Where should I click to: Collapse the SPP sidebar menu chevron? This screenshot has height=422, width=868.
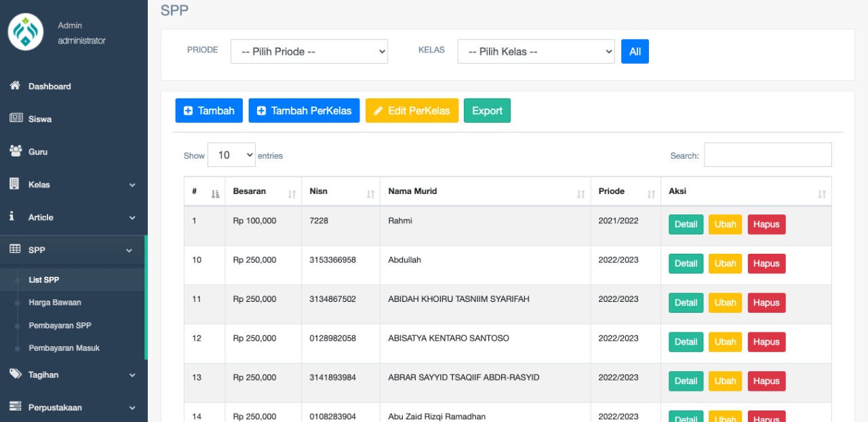[x=130, y=250]
